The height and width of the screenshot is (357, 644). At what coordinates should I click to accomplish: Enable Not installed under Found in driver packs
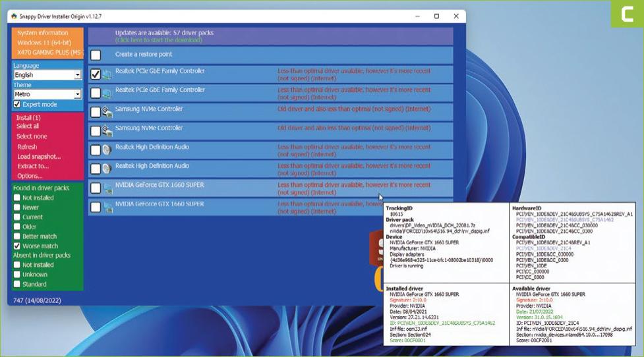tap(17, 198)
